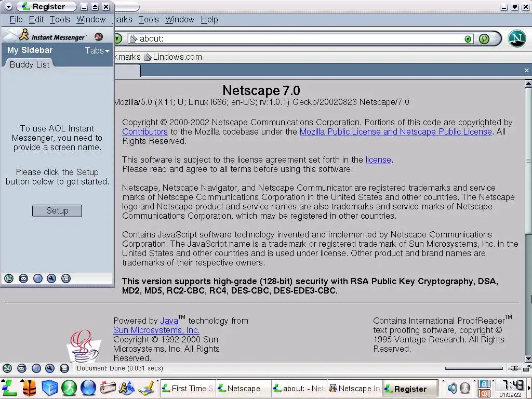The width and height of the screenshot is (532, 399).
Task: Open the Lindows.com bookmark
Action: pos(174,57)
